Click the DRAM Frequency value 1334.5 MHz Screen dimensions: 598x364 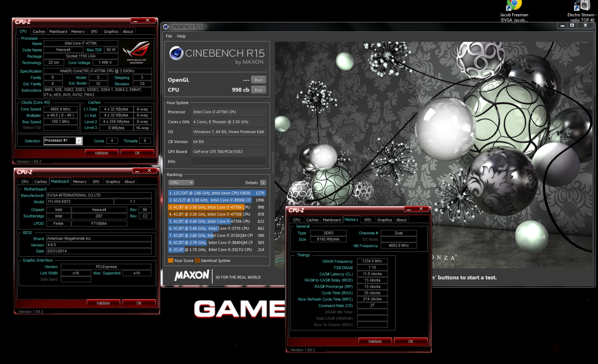coord(372,261)
